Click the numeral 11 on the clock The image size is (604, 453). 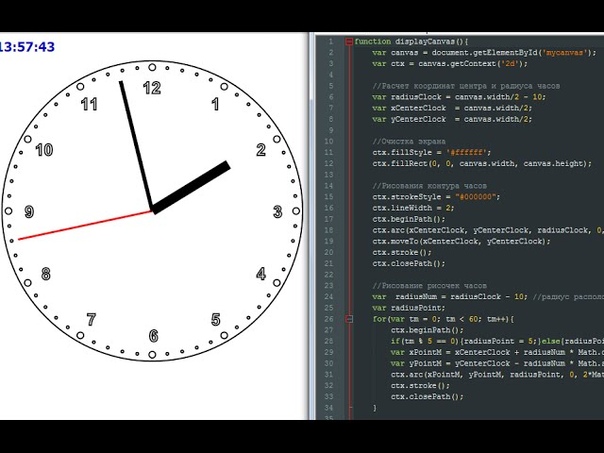pyautogui.click(x=90, y=104)
